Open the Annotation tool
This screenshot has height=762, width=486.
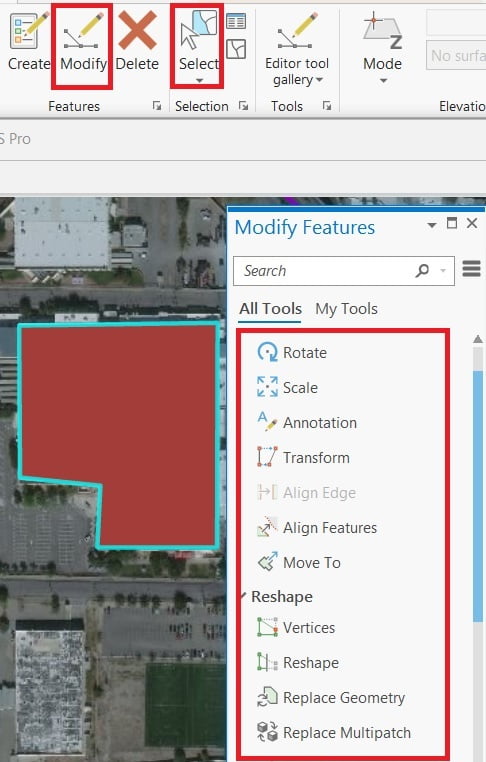click(307, 422)
